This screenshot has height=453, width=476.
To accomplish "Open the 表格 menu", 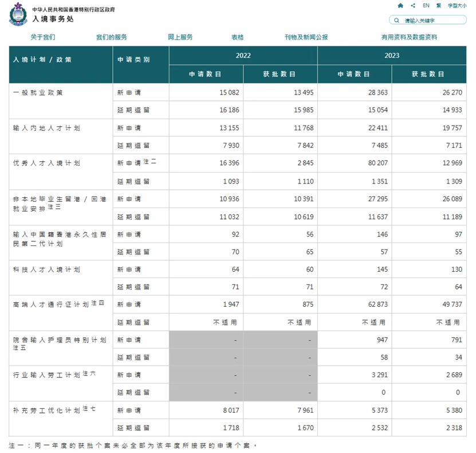I will (237, 37).
